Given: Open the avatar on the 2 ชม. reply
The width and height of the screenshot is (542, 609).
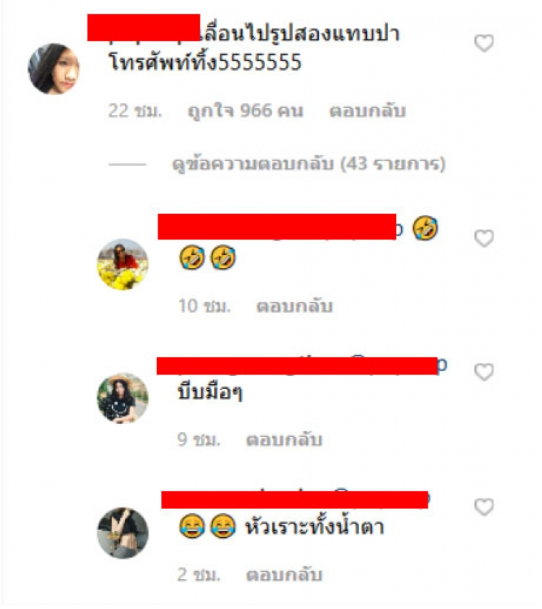Looking at the screenshot, I should [122, 533].
